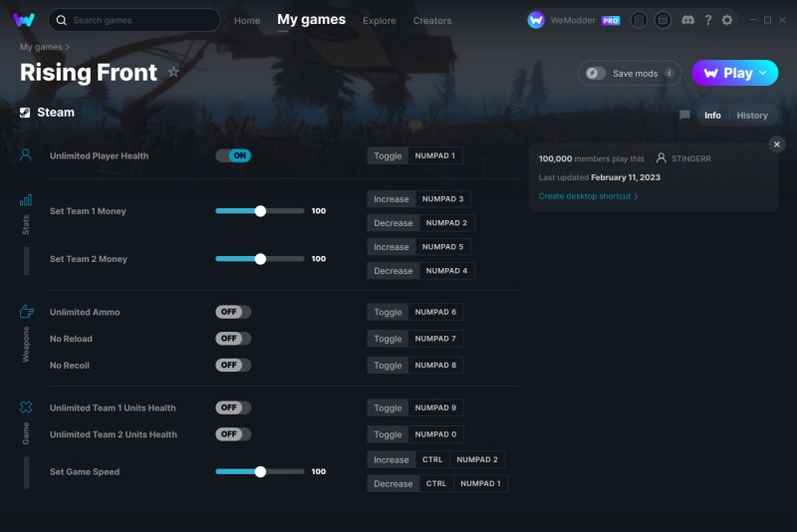Click the Search games input field
The height and width of the screenshot is (532, 797).
point(134,20)
